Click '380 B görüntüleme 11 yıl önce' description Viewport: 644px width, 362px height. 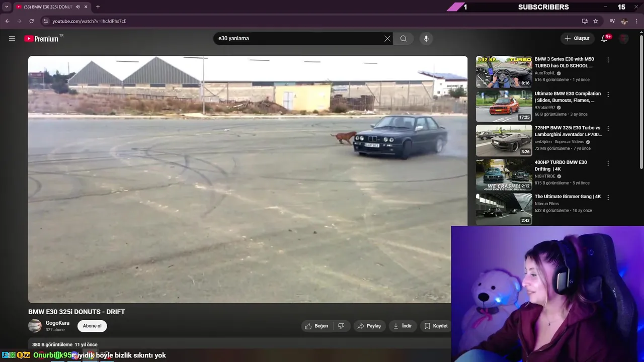click(65, 344)
